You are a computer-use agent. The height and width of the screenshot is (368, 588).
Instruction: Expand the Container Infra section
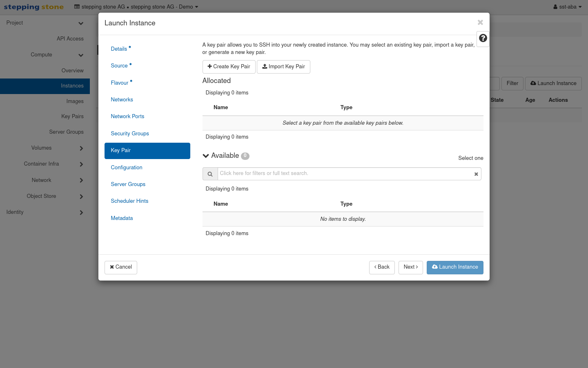coord(45,164)
